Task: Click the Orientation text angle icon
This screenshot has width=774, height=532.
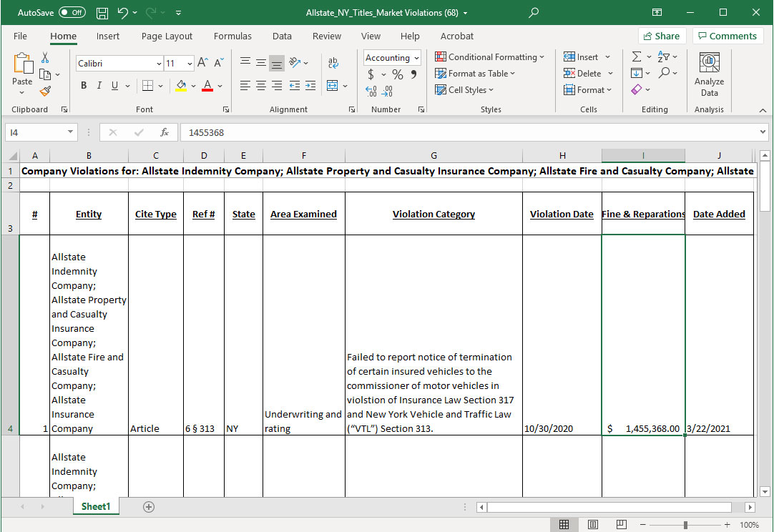Action: coord(295,63)
